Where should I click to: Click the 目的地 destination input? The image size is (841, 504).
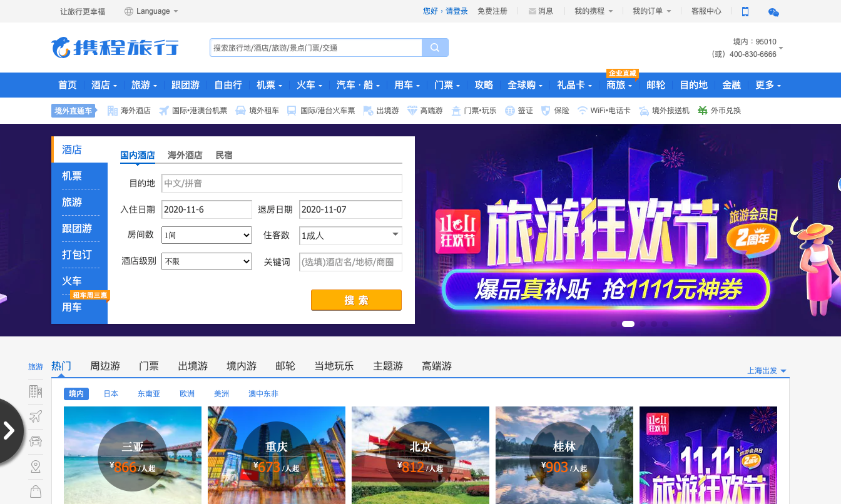(x=282, y=183)
